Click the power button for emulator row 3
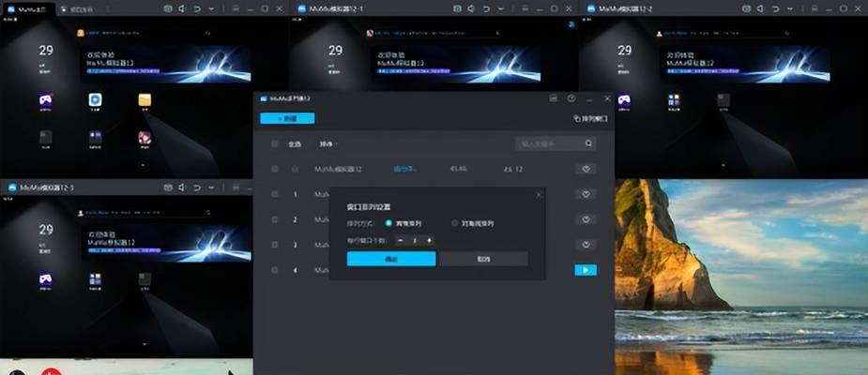This screenshot has height=375, width=868. (x=586, y=245)
